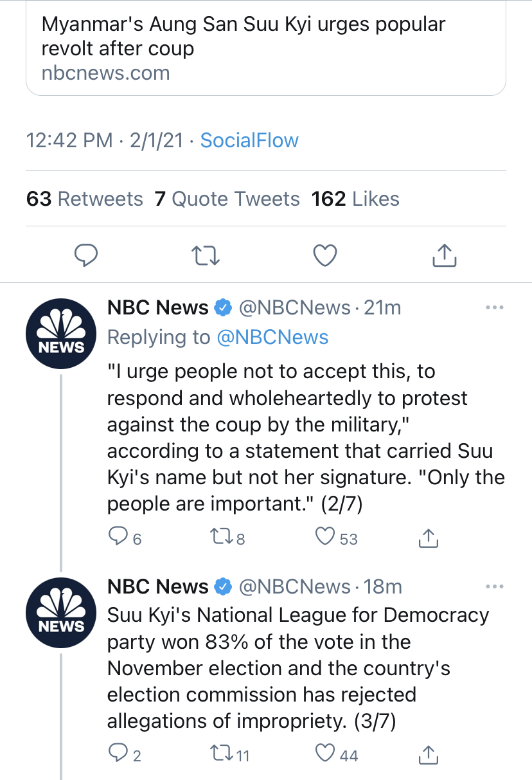Open more options on the 21m tweet

[494, 308]
